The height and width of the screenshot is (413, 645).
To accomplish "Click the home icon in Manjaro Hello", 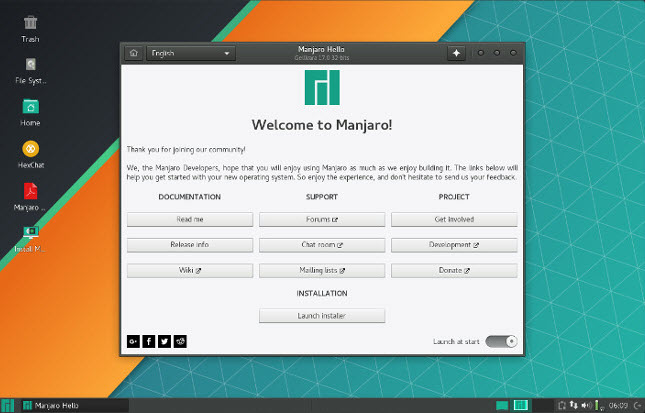I will 133,53.
